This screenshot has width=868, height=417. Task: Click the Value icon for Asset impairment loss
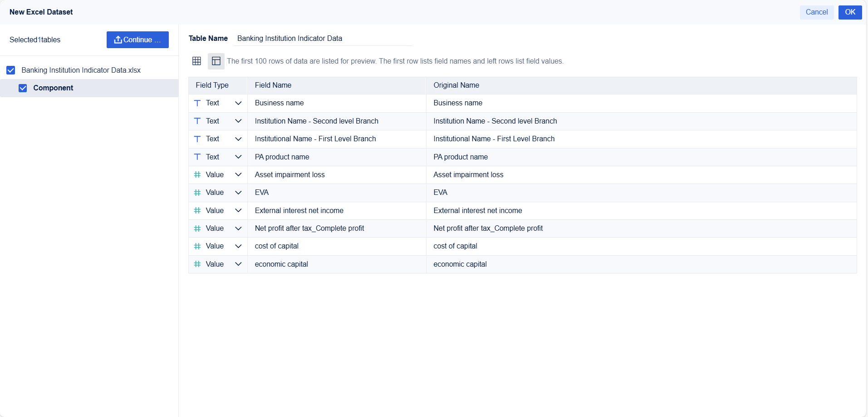point(197,174)
